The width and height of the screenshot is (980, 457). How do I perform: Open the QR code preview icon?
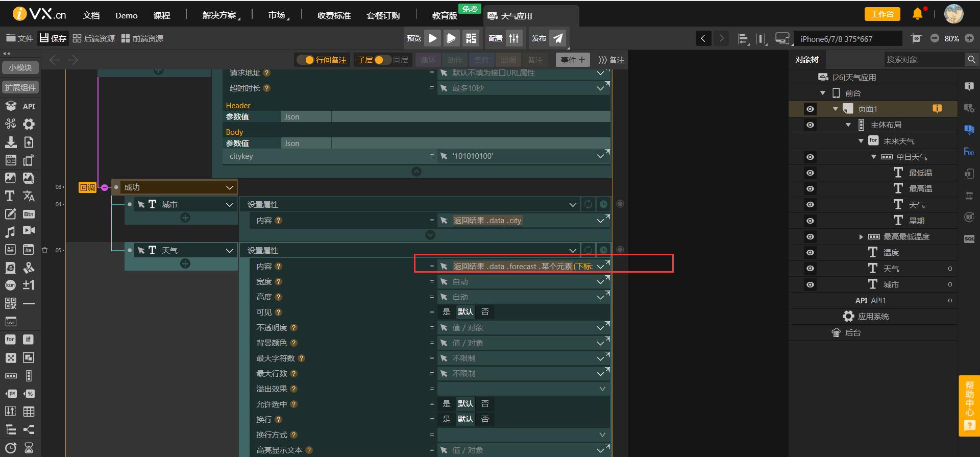point(471,38)
